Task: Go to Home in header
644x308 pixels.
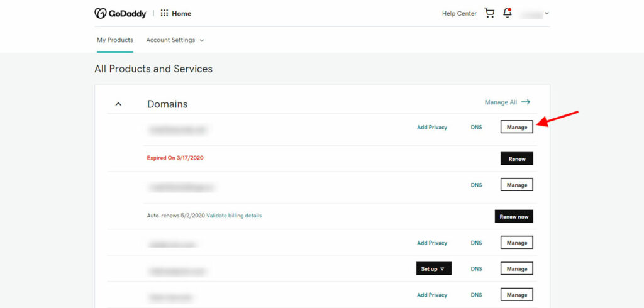Action: click(x=182, y=14)
